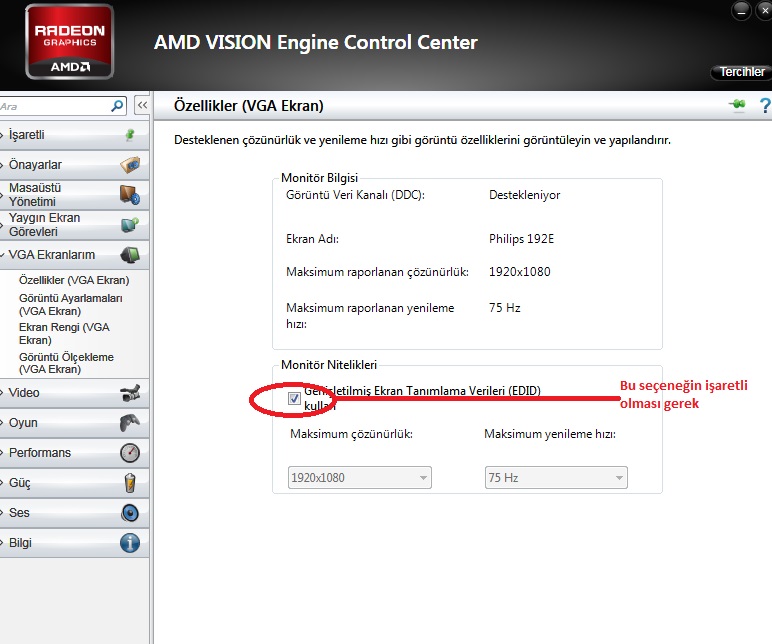Open Görüntü Ayarlamaları (VGA Ekran)
Image resolution: width=772 pixels, height=644 pixels.
pos(70,305)
